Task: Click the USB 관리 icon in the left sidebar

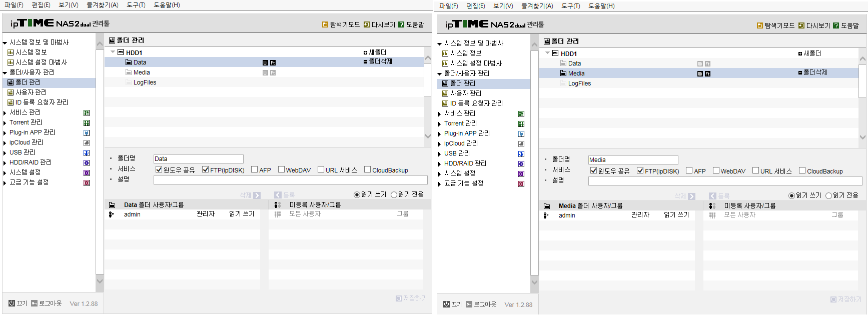Action: point(87,153)
